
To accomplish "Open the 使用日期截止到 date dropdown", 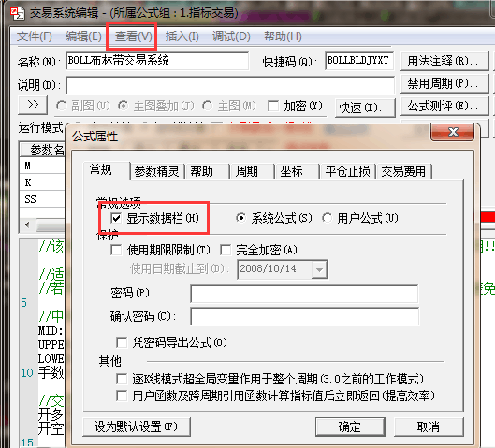I will pyautogui.click(x=319, y=269).
